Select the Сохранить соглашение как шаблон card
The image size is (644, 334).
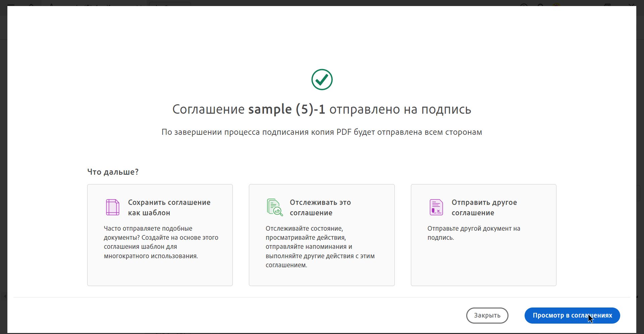tap(160, 235)
